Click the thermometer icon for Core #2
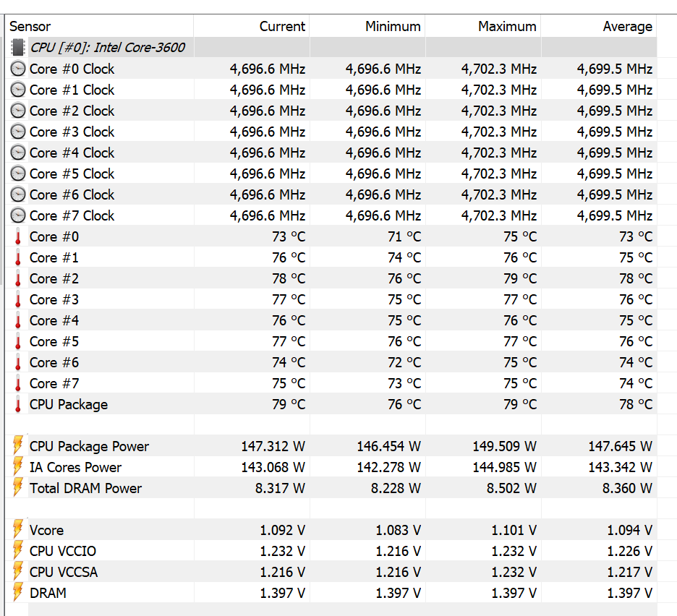 pyautogui.click(x=18, y=278)
